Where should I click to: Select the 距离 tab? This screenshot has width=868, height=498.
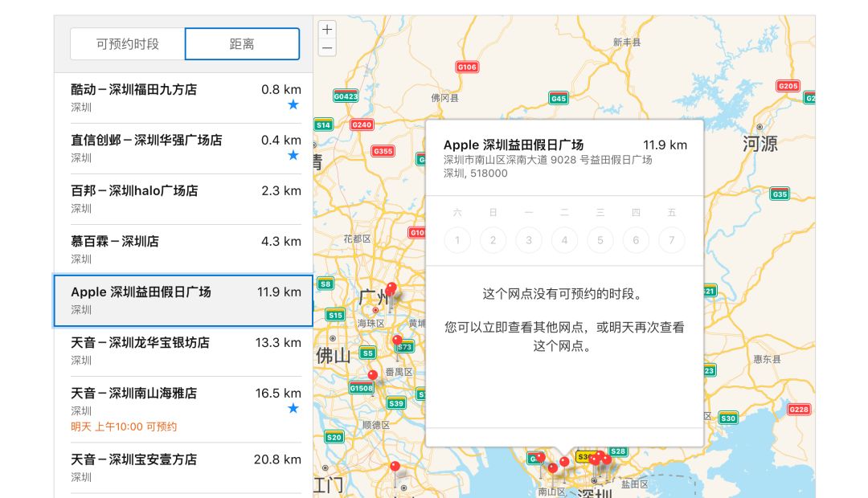point(242,44)
